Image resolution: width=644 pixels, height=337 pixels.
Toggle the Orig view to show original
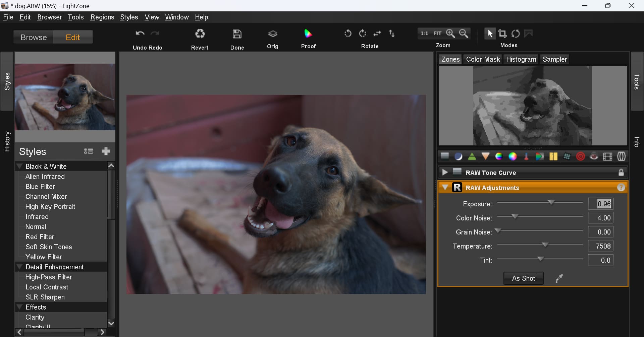(272, 34)
